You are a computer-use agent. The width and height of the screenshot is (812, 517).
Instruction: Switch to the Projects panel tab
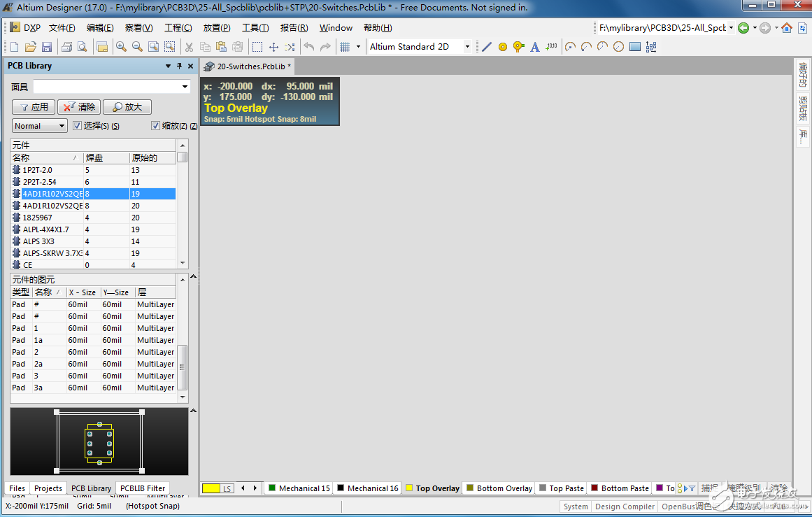click(48, 488)
